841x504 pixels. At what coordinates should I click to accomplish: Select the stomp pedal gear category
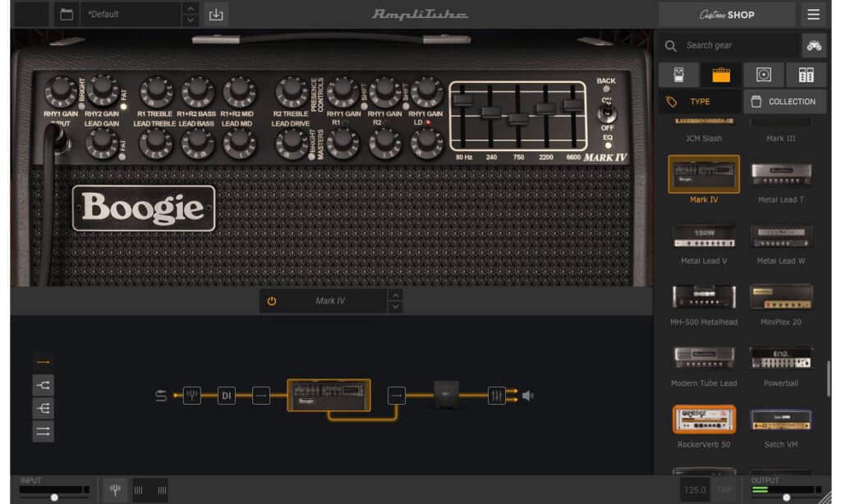click(x=678, y=75)
